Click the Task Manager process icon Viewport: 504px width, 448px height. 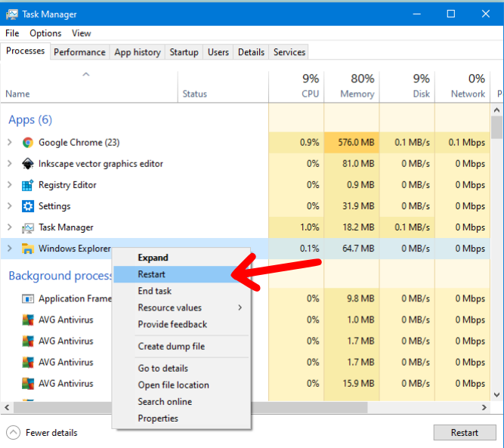[x=28, y=227]
